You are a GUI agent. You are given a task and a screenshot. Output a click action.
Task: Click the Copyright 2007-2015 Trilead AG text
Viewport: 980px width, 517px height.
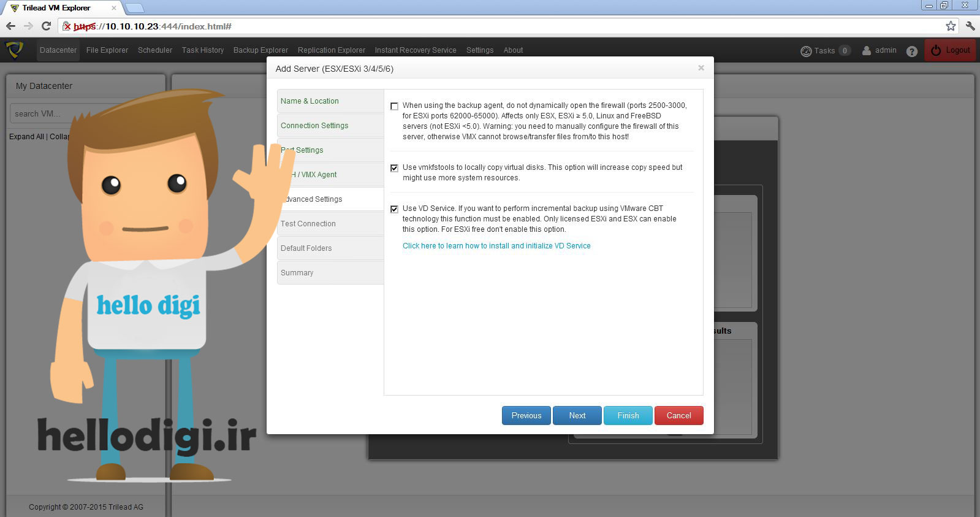click(x=86, y=507)
